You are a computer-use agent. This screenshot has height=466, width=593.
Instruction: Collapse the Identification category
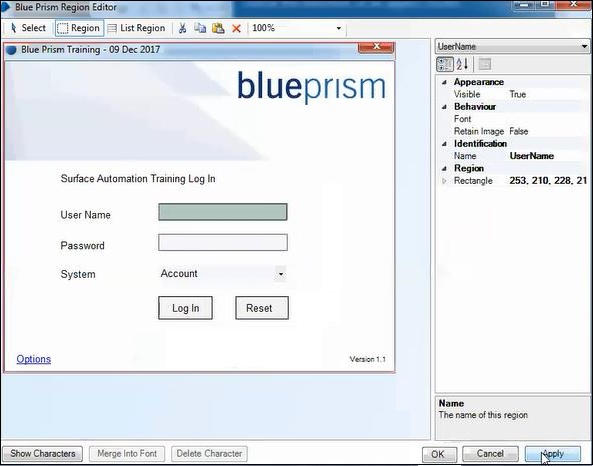[444, 144]
